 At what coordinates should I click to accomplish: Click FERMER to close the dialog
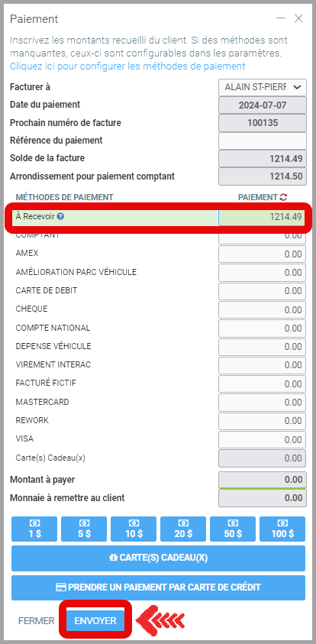pos(36,620)
